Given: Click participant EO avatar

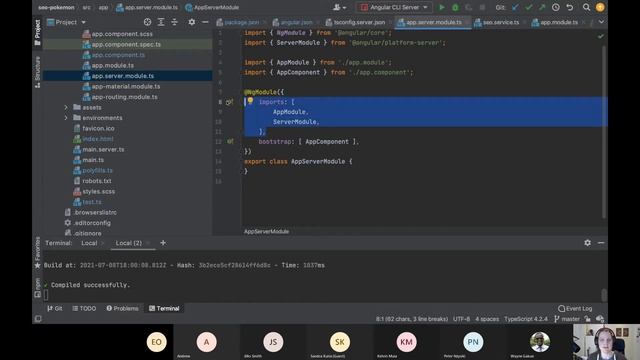Looking at the screenshot, I should click(x=157, y=342).
